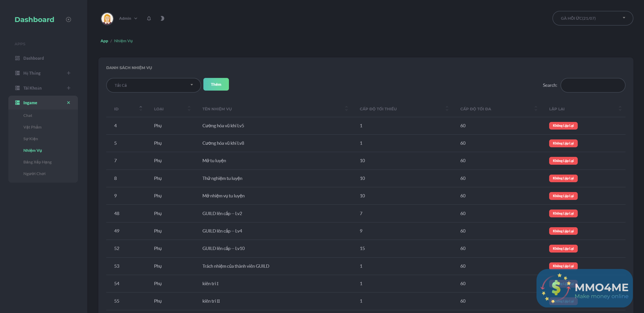Click minimum level 7 in row 48

coord(361,214)
